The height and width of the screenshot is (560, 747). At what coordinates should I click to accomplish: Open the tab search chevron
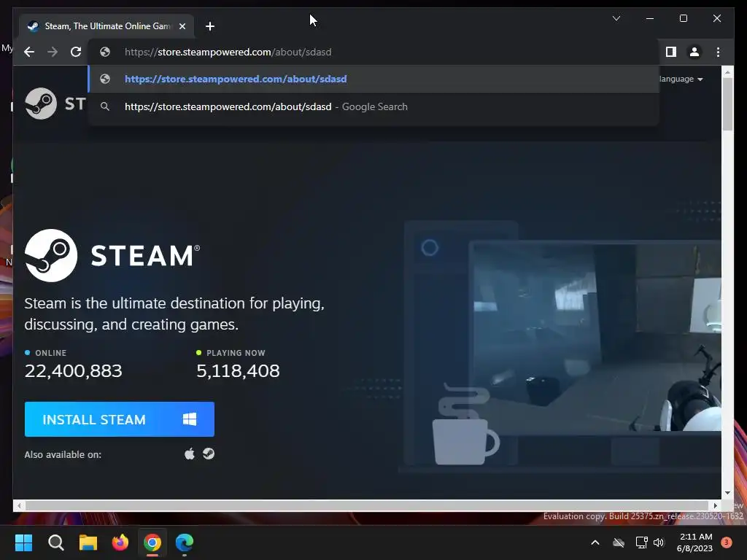[x=616, y=18]
